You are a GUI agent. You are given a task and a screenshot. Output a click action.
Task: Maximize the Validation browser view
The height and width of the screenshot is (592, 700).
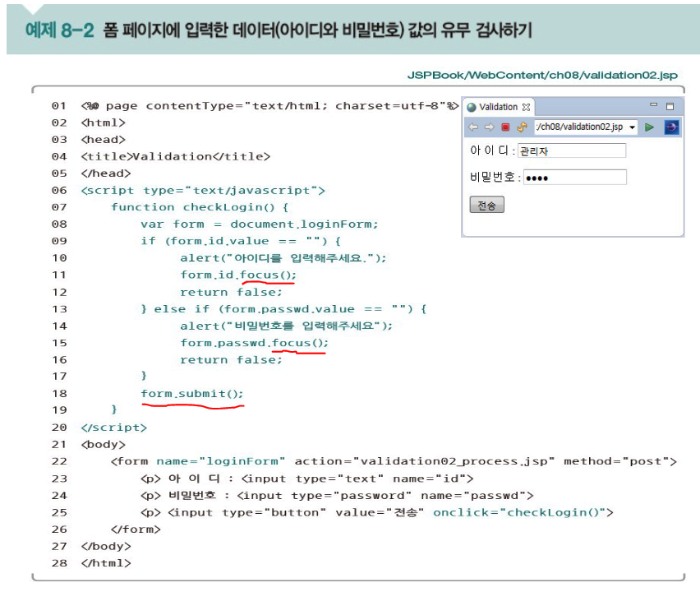[x=670, y=106]
